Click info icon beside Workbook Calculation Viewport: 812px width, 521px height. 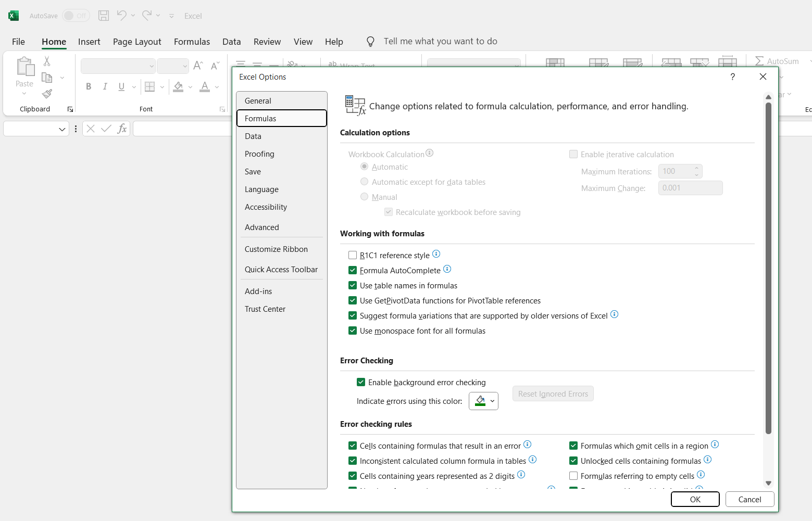(429, 153)
